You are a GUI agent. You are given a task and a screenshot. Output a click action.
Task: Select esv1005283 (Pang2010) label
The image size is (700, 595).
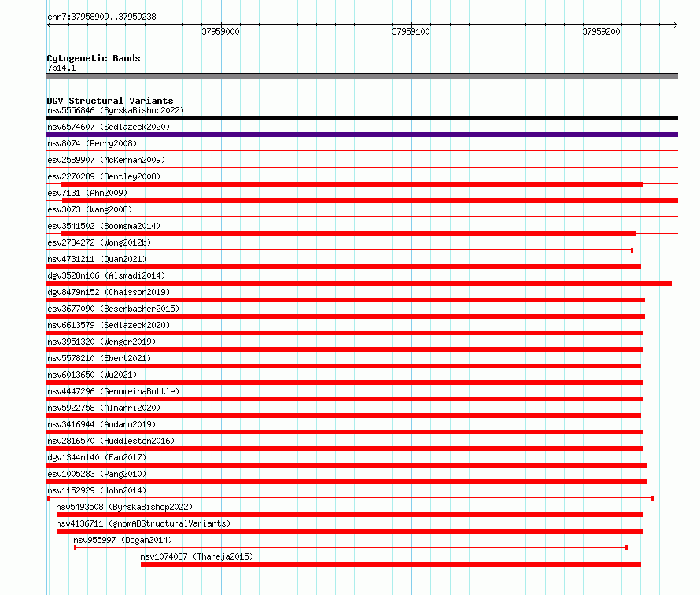(x=97, y=474)
